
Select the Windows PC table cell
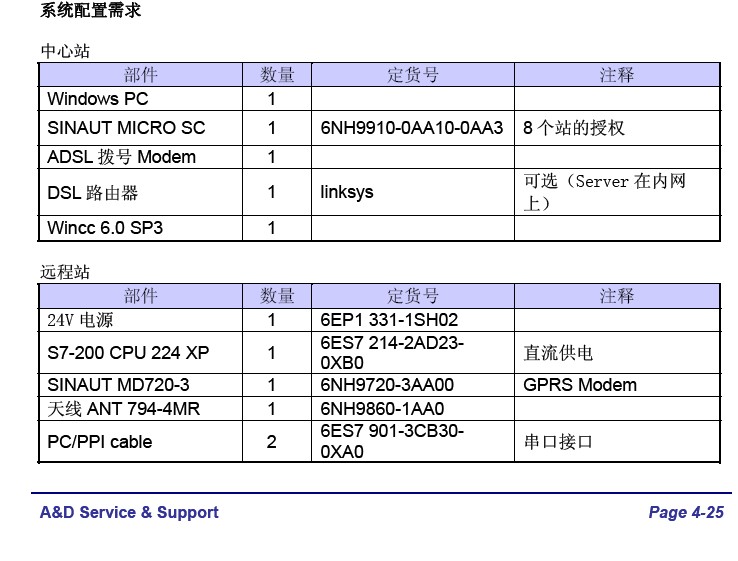point(98,99)
